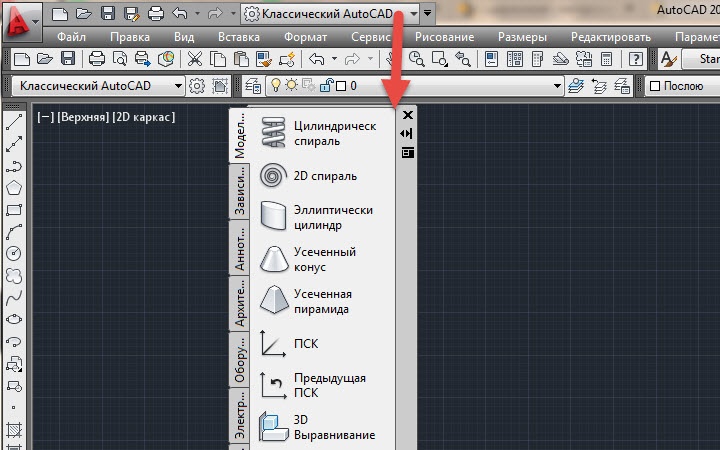The height and width of the screenshot is (450, 720).
Task: Toggle layer 0 light bulb on/off
Action: click(x=276, y=85)
